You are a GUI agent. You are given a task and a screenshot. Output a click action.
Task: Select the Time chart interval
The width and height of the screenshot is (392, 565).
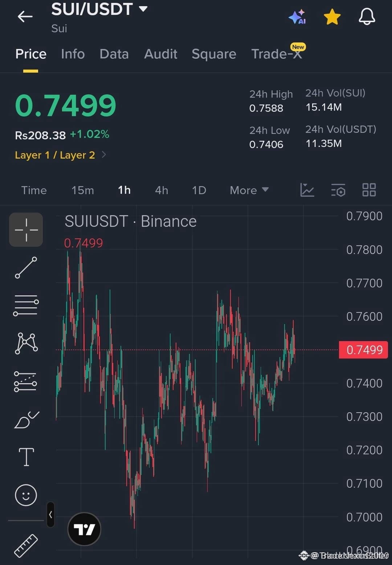coord(34,190)
